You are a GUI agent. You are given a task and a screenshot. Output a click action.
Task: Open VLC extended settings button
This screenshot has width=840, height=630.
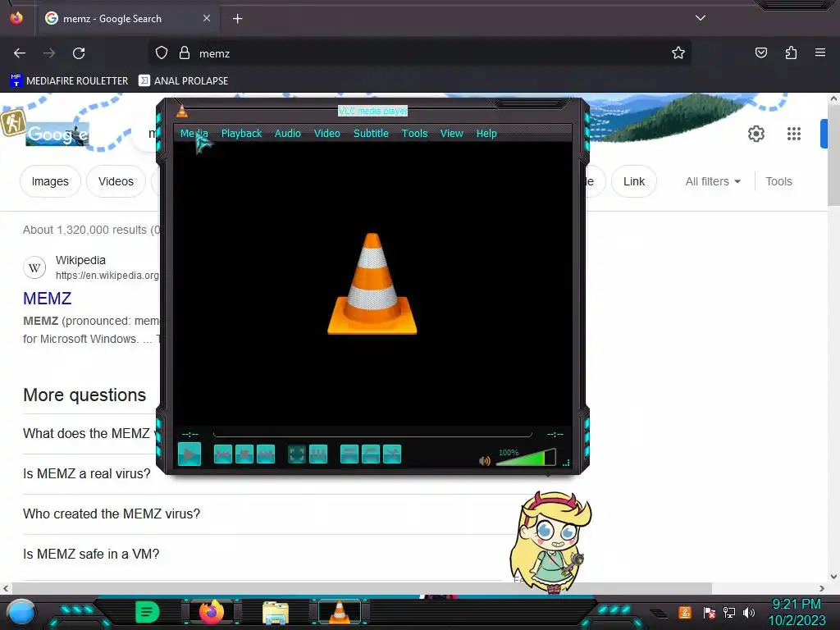pyautogui.click(x=318, y=454)
